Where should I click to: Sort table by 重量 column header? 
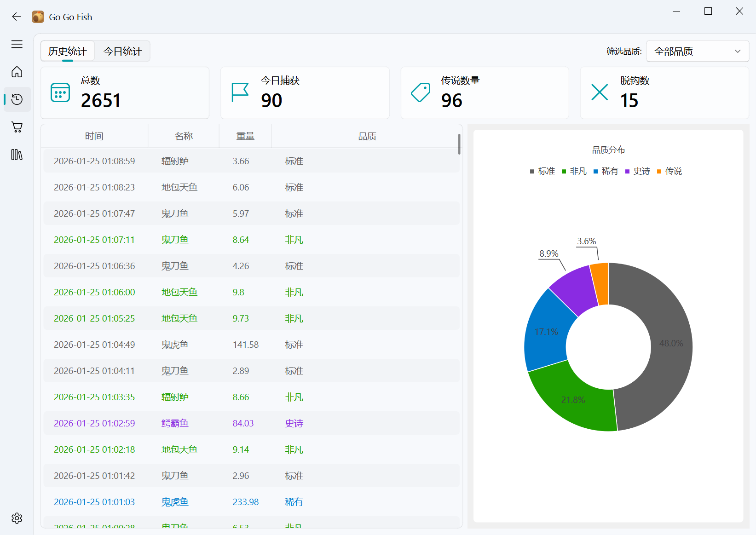tap(245, 136)
